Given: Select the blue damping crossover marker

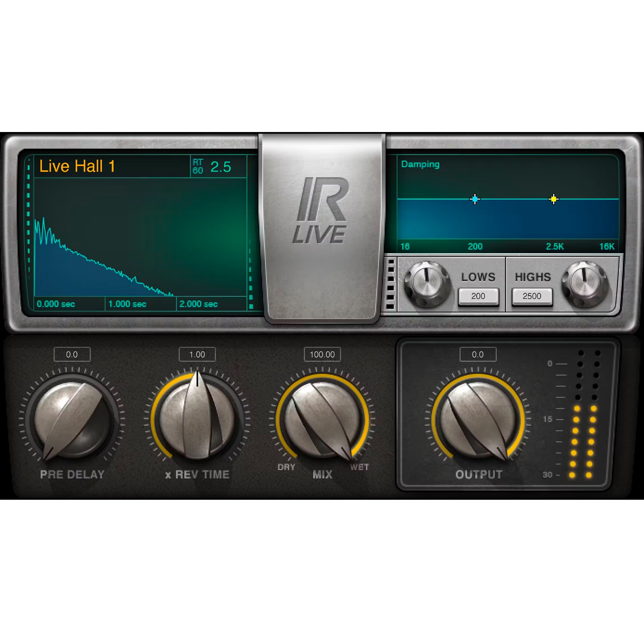Looking at the screenshot, I should click(x=475, y=199).
